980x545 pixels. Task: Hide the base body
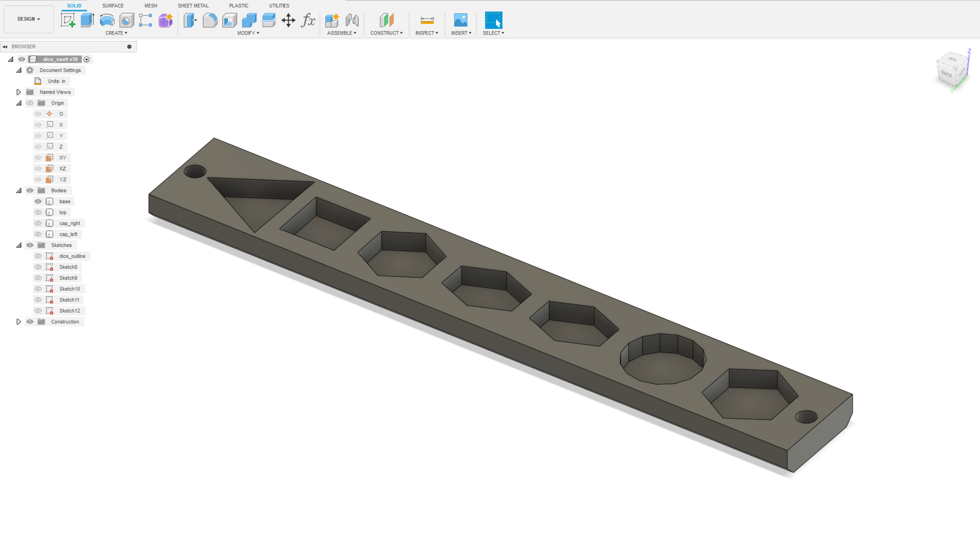[38, 201]
